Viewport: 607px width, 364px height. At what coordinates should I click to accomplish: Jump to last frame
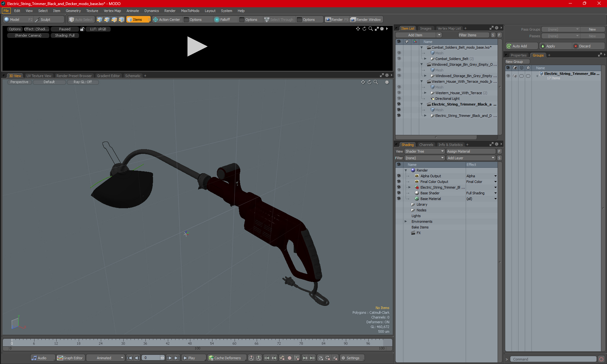click(177, 358)
